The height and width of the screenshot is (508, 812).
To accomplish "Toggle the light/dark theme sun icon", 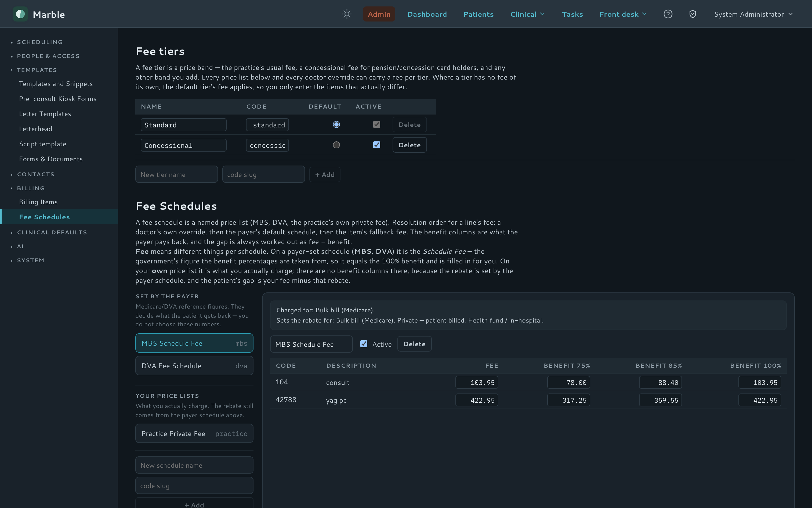I will [347, 14].
